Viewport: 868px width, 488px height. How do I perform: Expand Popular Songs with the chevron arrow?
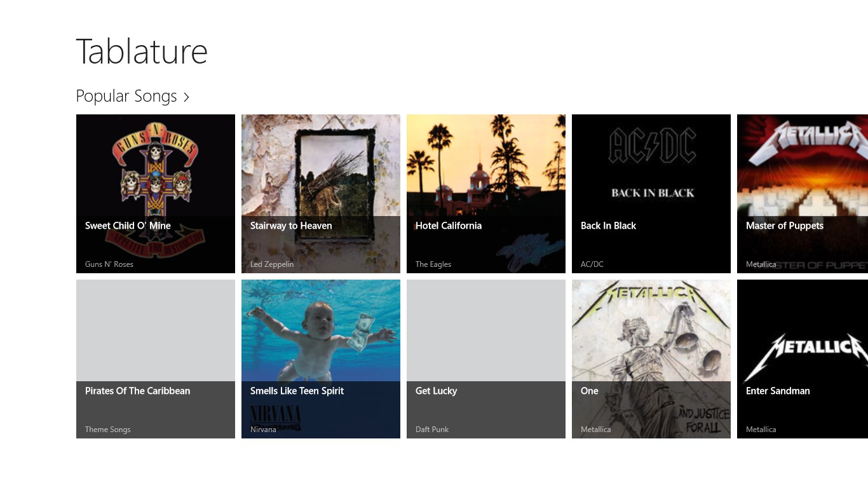(x=186, y=97)
